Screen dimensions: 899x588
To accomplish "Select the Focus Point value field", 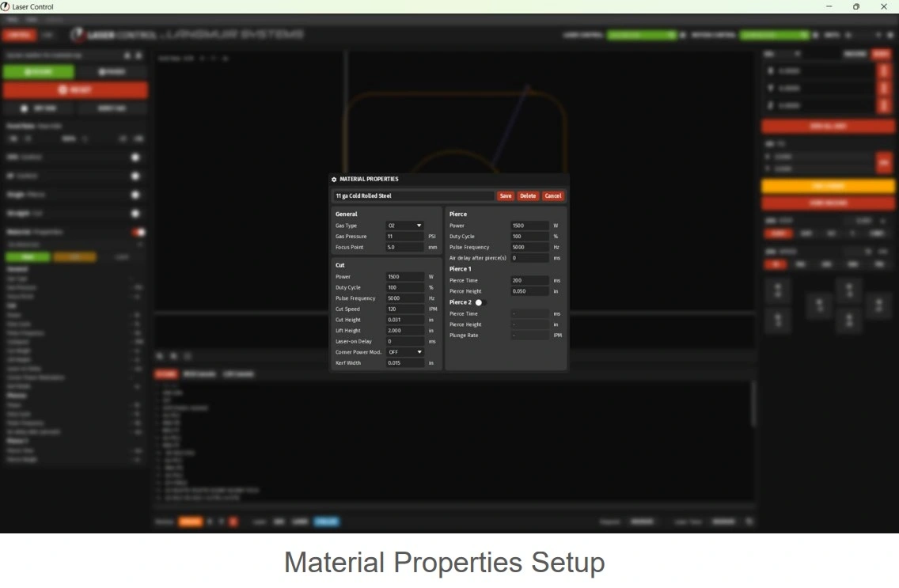I will click(404, 248).
